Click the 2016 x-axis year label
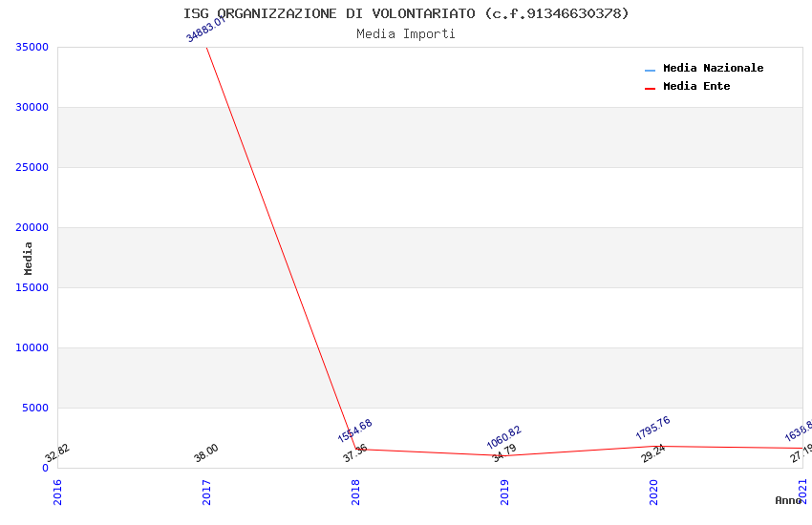The height and width of the screenshot is (525, 812). (57, 492)
